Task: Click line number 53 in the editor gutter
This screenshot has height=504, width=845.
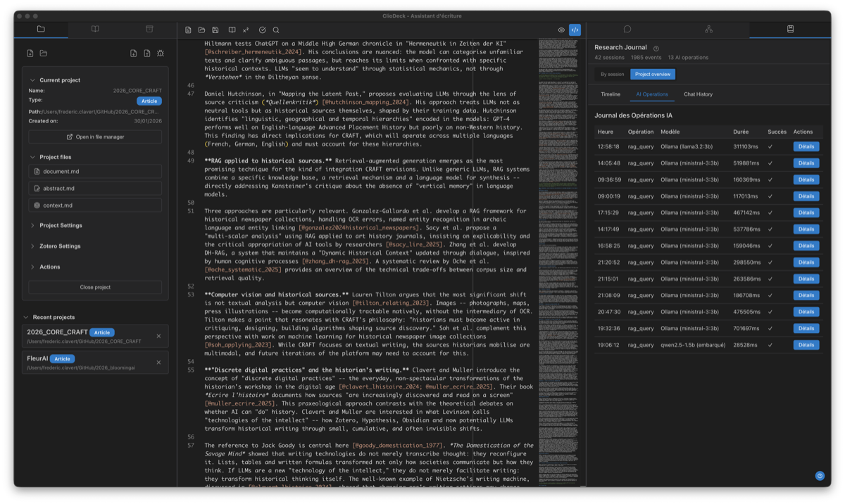Action: [190, 294]
